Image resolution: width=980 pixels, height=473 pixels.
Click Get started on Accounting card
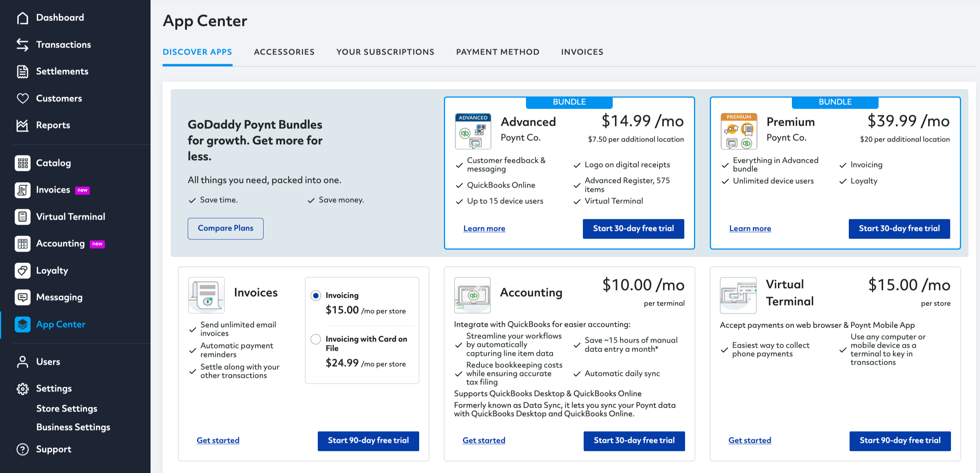click(x=484, y=441)
